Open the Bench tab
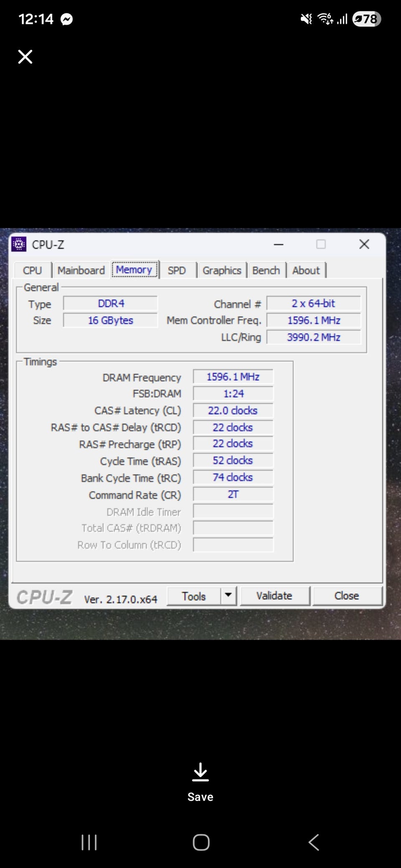The width and height of the screenshot is (401, 868). 266,270
